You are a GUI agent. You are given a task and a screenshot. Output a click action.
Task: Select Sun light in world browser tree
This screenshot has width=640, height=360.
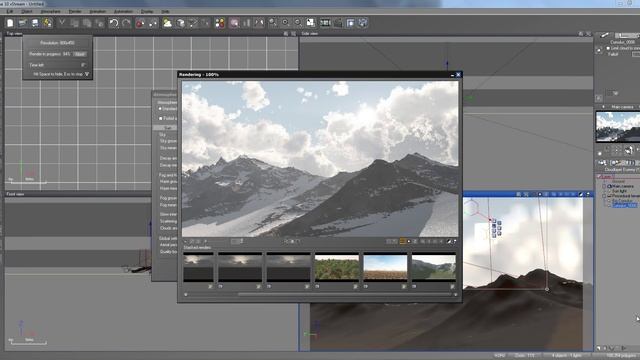click(619, 191)
